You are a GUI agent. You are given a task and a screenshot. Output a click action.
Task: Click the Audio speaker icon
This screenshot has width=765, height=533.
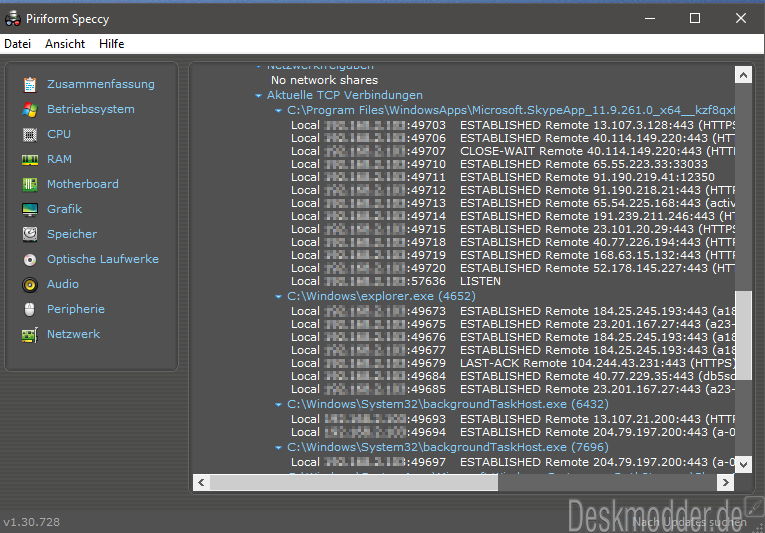point(30,285)
